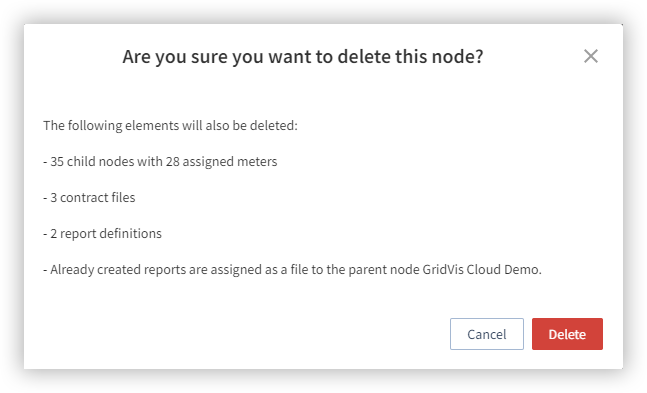
Task: Click the dialog title about deleting this node
Action: (302, 57)
